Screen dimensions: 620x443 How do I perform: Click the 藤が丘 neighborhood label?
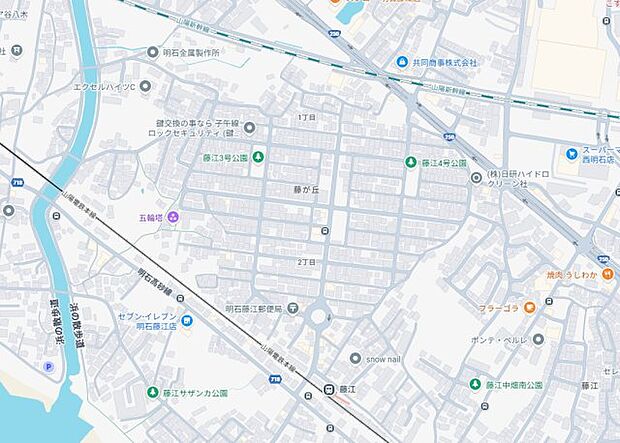pos(306,190)
